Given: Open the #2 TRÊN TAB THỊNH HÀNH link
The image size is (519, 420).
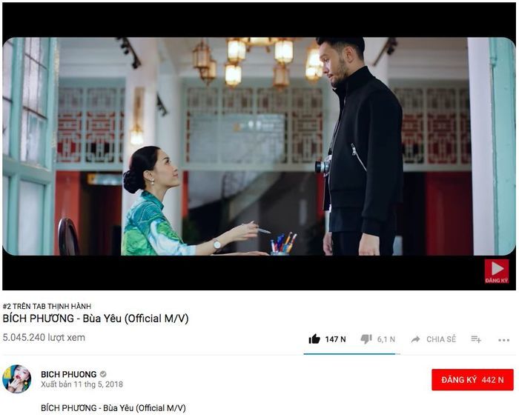Looking at the screenshot, I should point(47,306).
